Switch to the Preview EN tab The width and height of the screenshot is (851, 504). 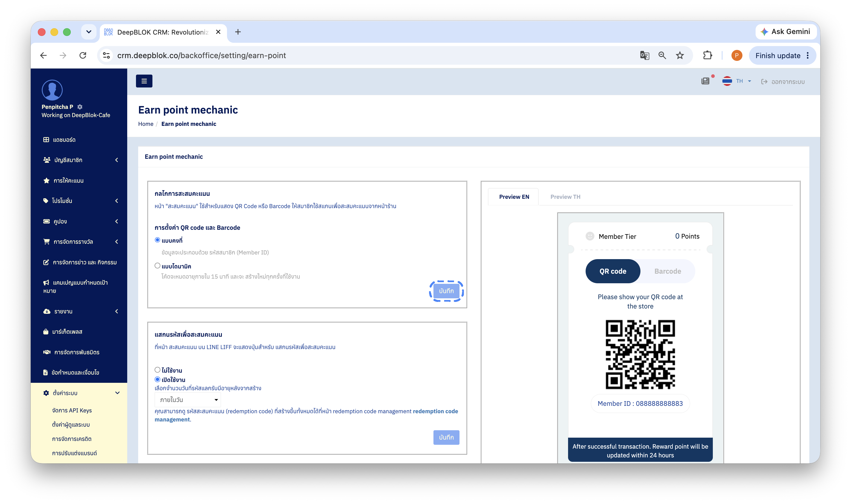point(514,197)
